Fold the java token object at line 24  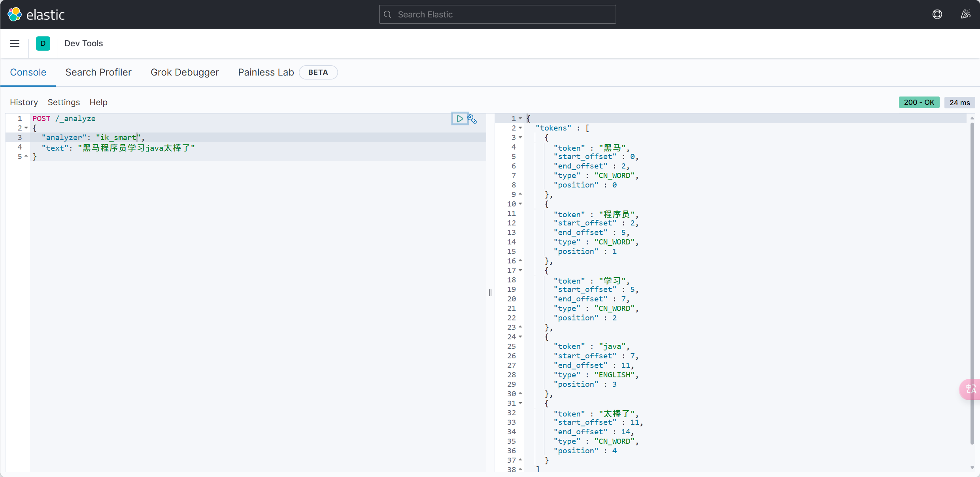(520, 337)
